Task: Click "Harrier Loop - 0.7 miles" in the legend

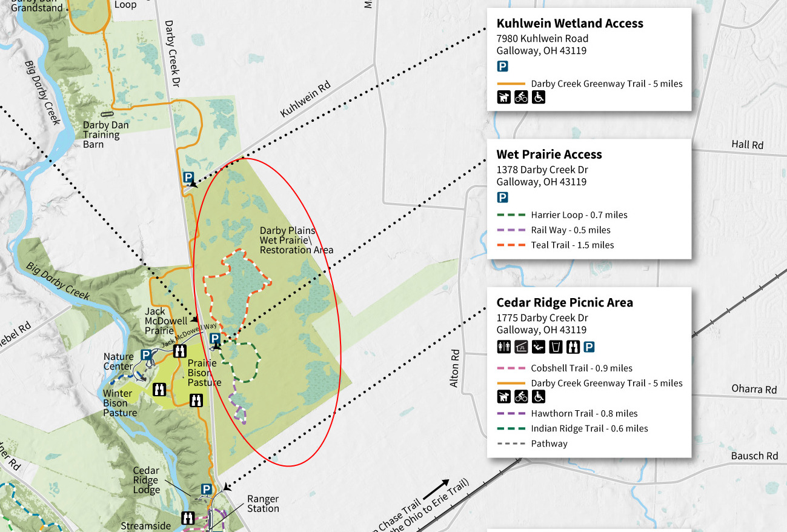Action: tap(579, 215)
